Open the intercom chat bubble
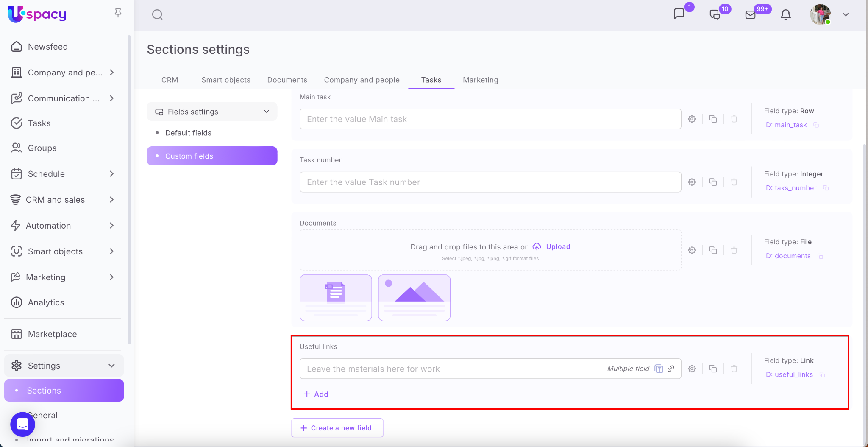 [x=22, y=424]
